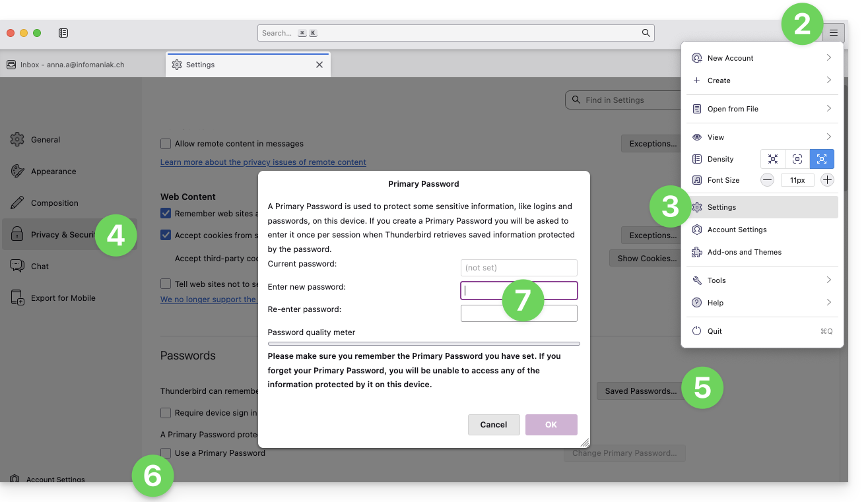Select the default density icon

pyautogui.click(x=797, y=159)
